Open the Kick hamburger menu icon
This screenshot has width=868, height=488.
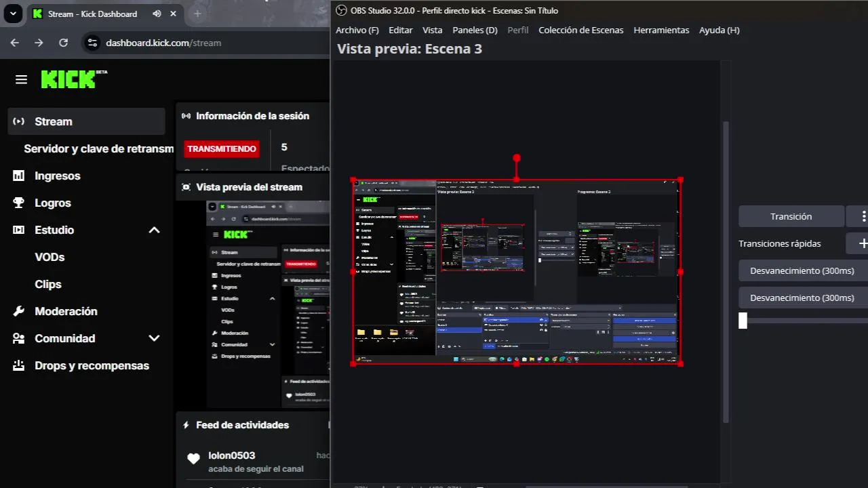pyautogui.click(x=21, y=80)
